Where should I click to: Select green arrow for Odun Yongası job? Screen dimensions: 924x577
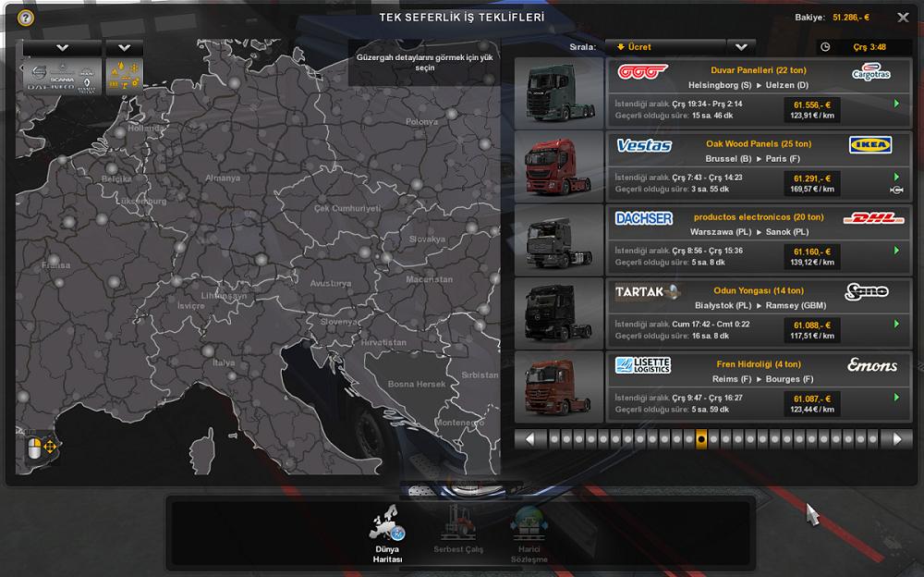[896, 325]
